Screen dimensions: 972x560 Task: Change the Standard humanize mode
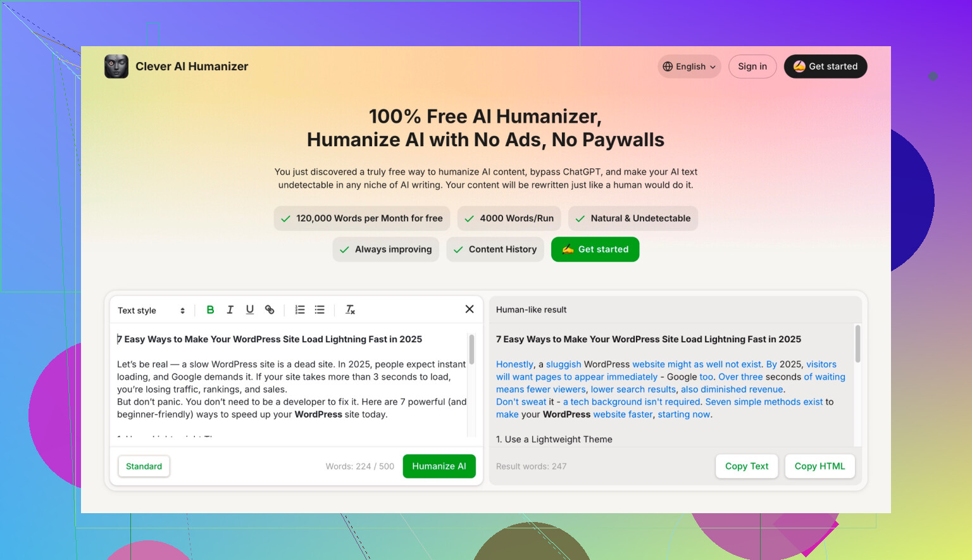click(144, 466)
